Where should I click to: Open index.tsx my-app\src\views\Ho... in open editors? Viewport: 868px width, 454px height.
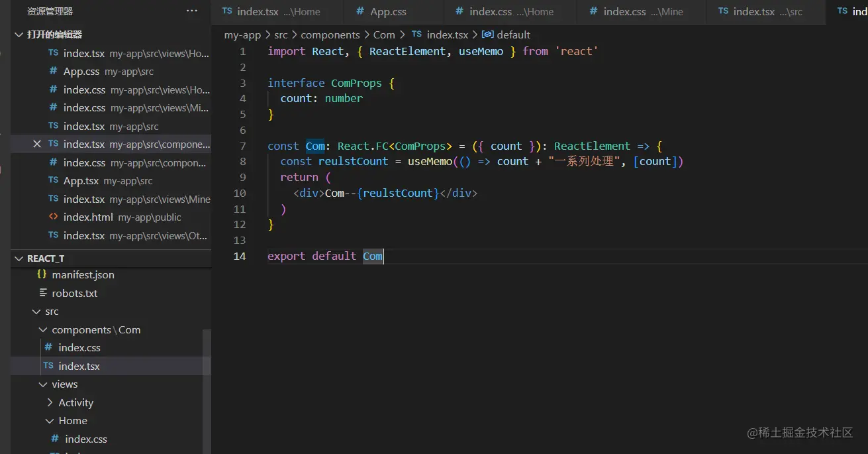(111, 53)
